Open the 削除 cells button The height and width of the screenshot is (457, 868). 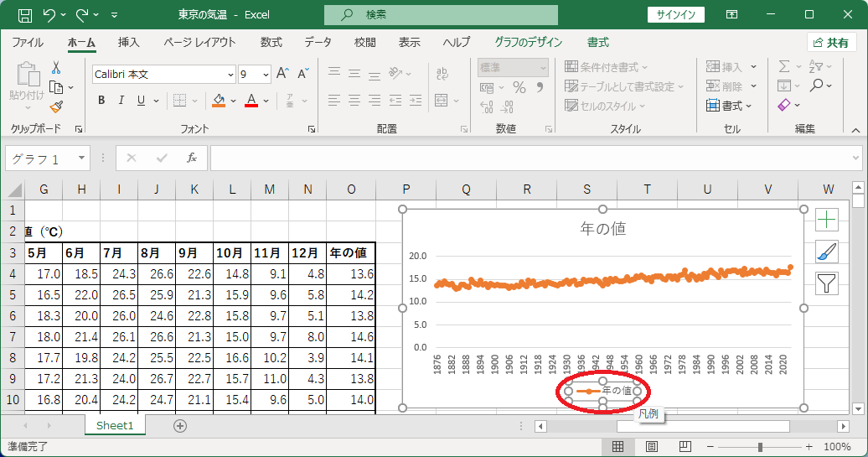coord(731,86)
